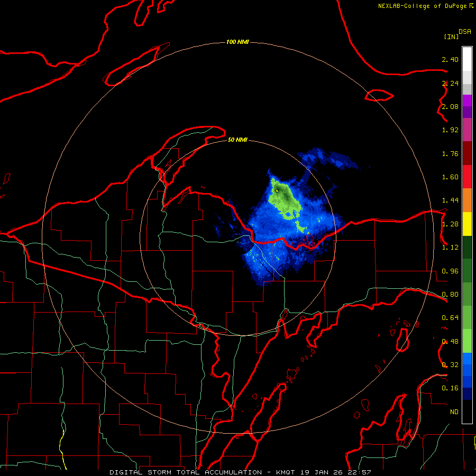Click the 1.92 legend value
Image resolution: width=476 pixels, height=476 pixels.
click(x=450, y=130)
